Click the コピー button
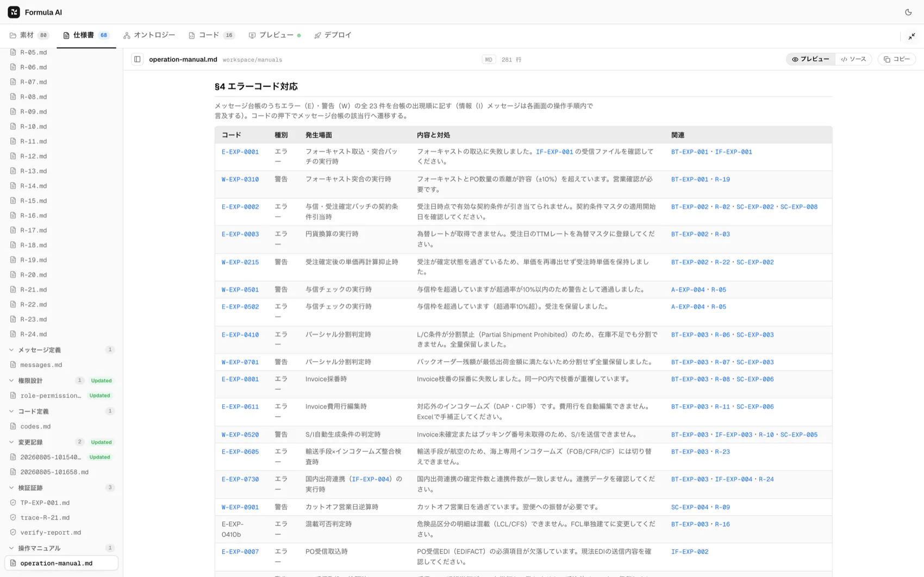The width and height of the screenshot is (924, 577). (x=897, y=59)
